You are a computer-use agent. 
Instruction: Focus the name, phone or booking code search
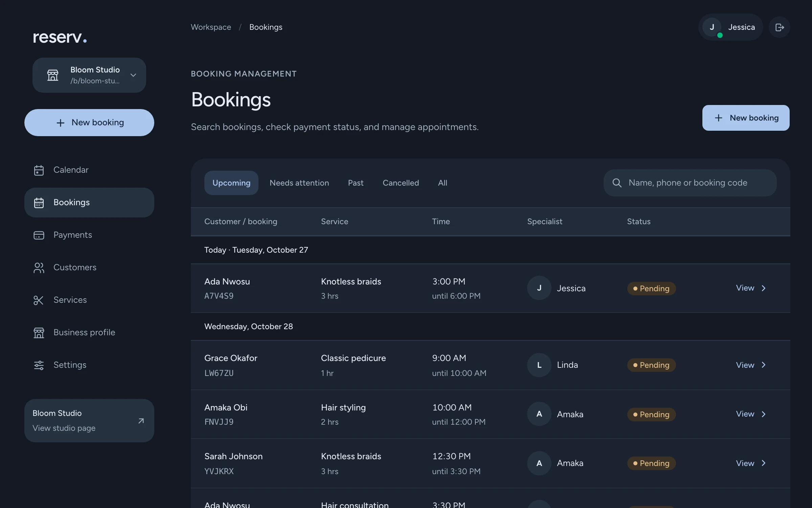[x=690, y=183]
